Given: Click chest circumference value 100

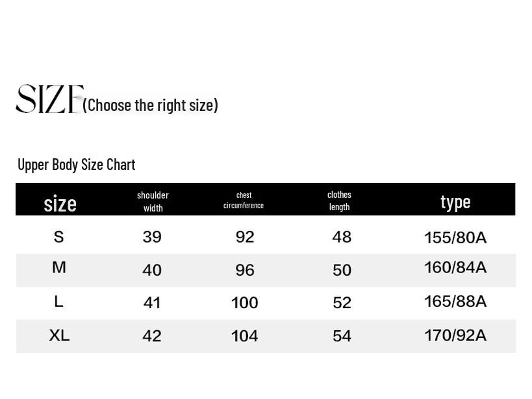Looking at the screenshot, I should (x=245, y=303).
